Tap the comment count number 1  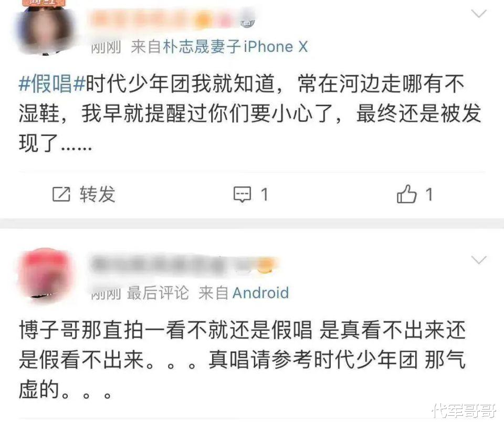(x=264, y=195)
